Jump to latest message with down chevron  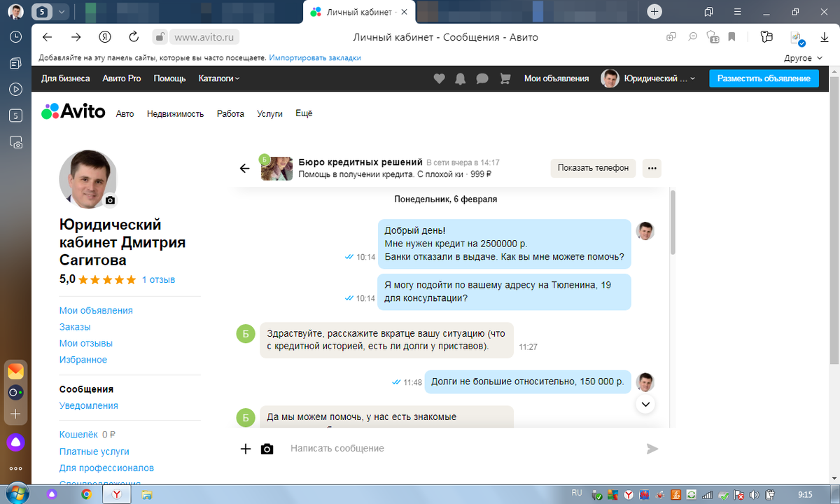point(645,404)
